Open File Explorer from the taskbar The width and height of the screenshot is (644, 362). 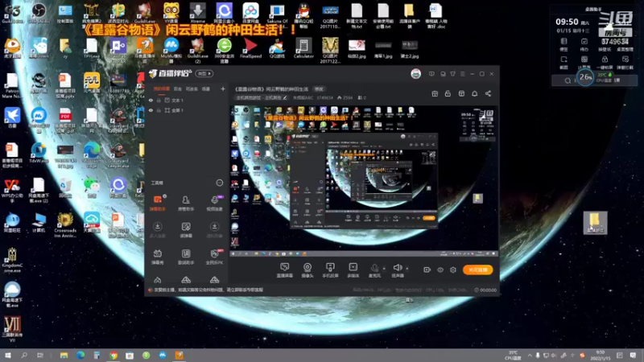(x=64, y=356)
